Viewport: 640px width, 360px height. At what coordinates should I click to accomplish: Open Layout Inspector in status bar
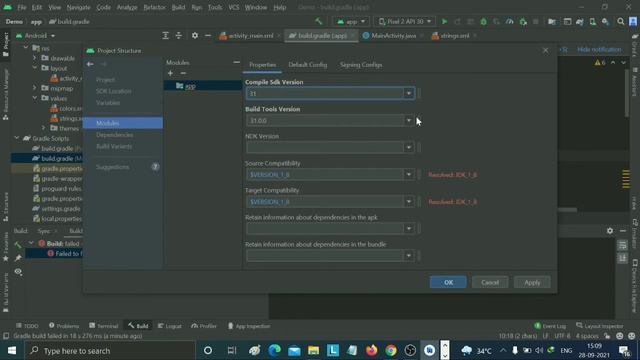click(600, 326)
